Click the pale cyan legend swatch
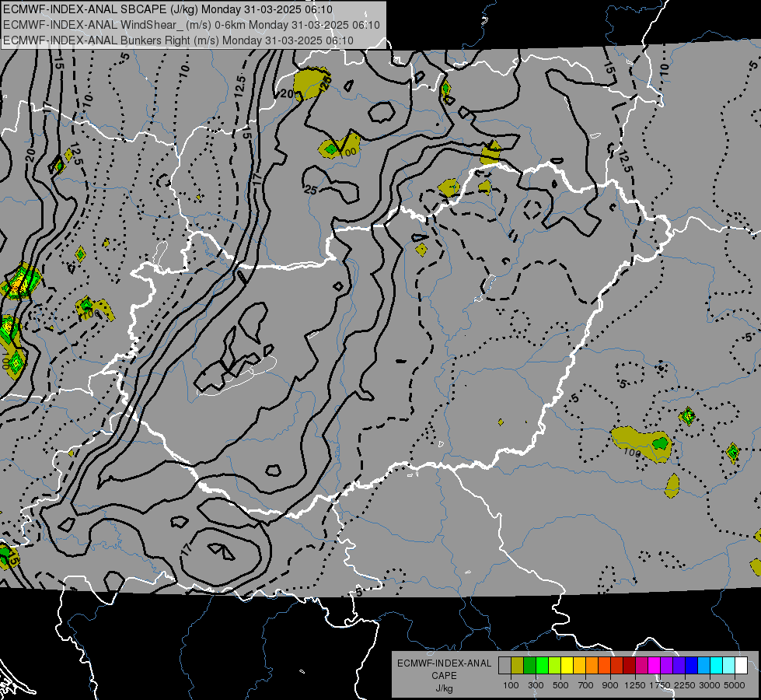The image size is (761, 700). coord(729,665)
